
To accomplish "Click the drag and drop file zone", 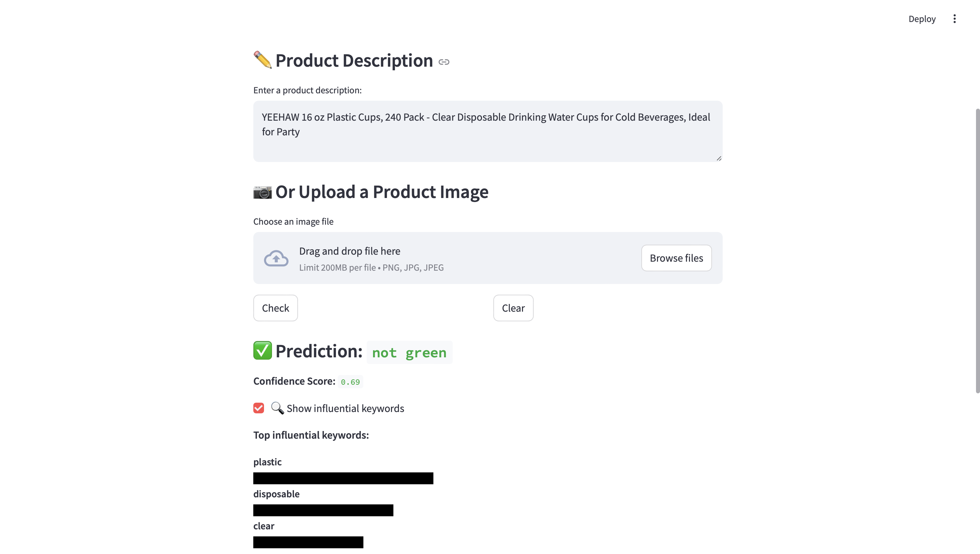I will tap(457, 258).
